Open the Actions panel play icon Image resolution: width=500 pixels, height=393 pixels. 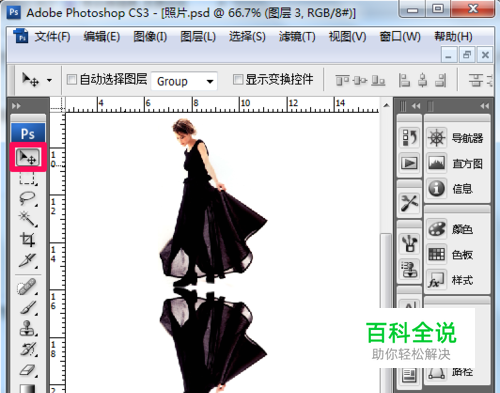coord(410,163)
